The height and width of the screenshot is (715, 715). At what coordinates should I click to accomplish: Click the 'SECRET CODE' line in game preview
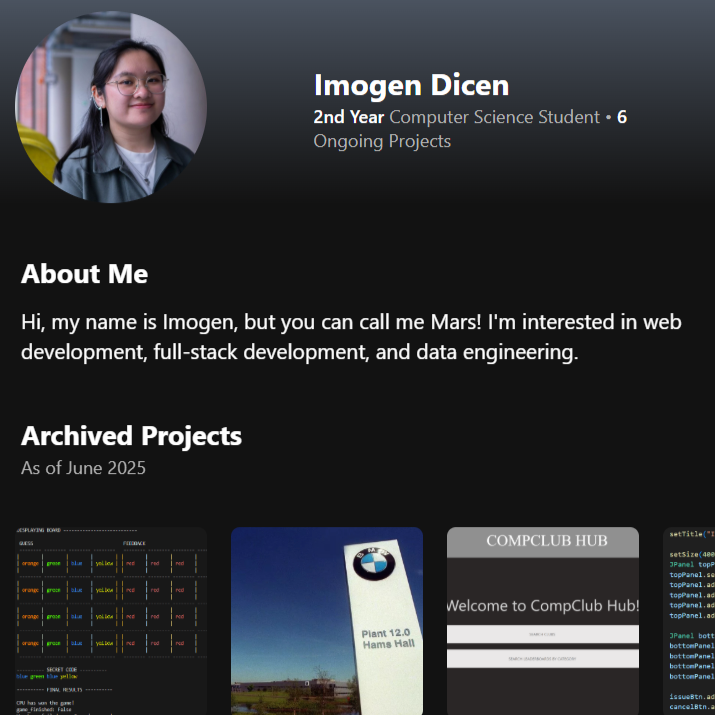pos(62,669)
